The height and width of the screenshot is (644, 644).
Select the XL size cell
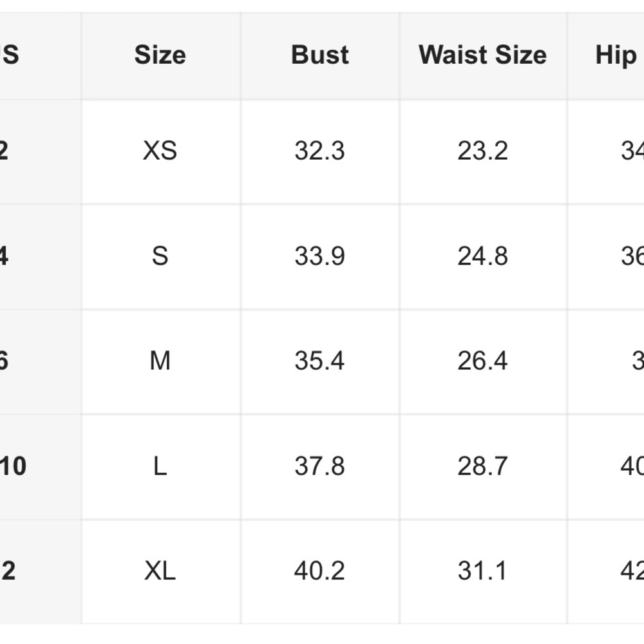coord(160,571)
